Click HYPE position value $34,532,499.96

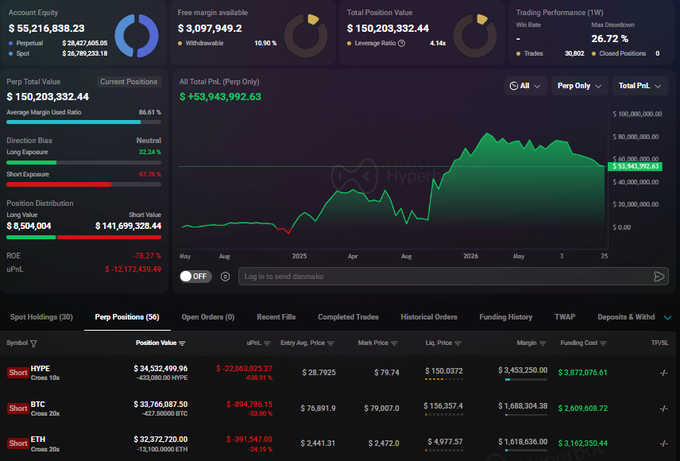pyautogui.click(x=160, y=369)
